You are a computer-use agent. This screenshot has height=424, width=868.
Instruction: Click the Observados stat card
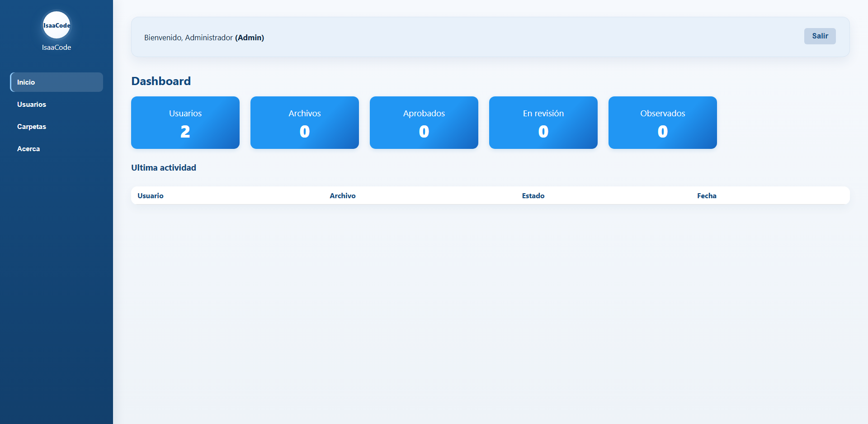point(663,123)
